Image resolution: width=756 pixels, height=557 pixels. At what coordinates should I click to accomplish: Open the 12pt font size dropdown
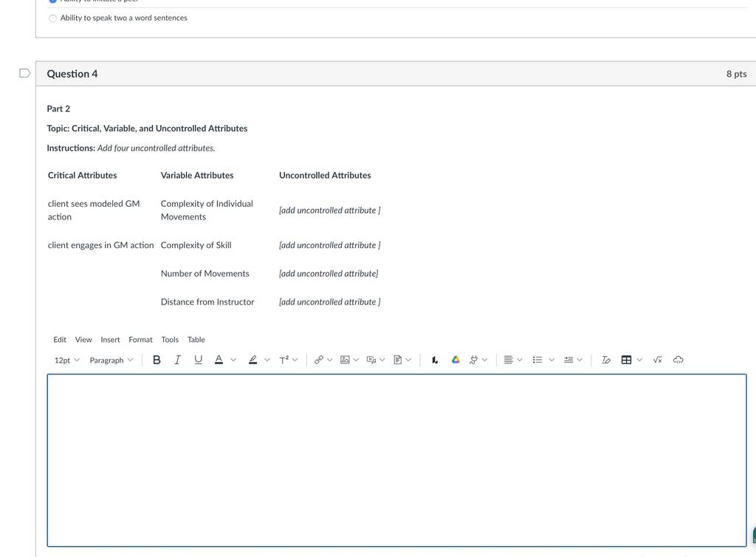point(66,360)
